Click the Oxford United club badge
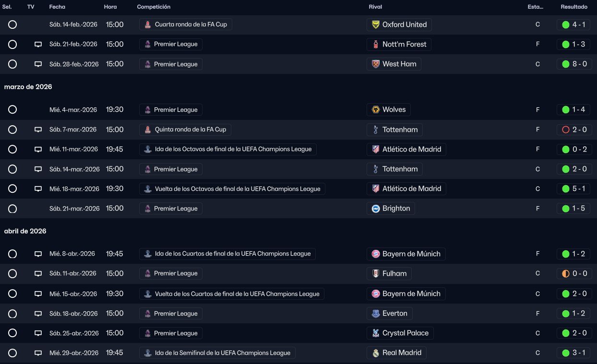Screen dimensions: 597x364 point(376,24)
